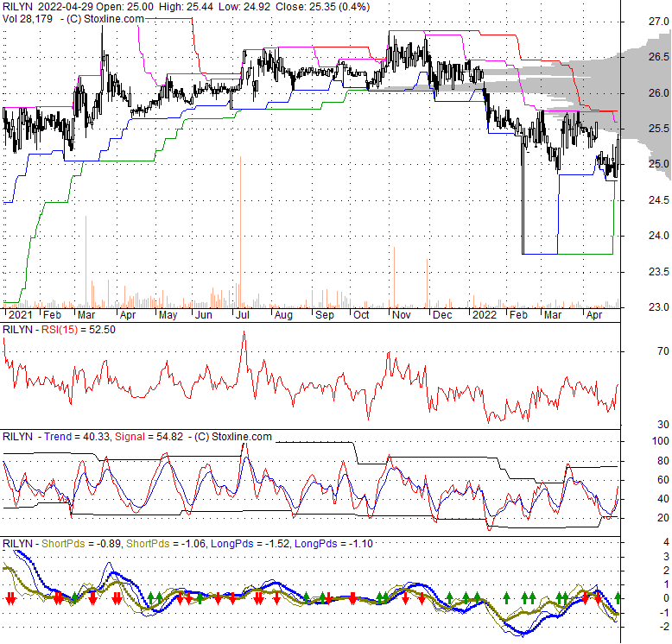The height and width of the screenshot is (644, 672).
Task: Click the 24.5 price axis label
Action: click(x=659, y=200)
